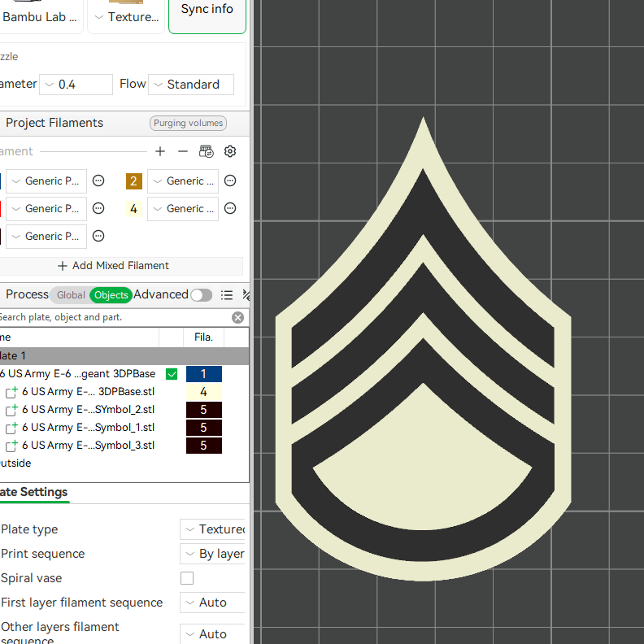Click the filament 4 pale yellow swatch

pos(134,209)
